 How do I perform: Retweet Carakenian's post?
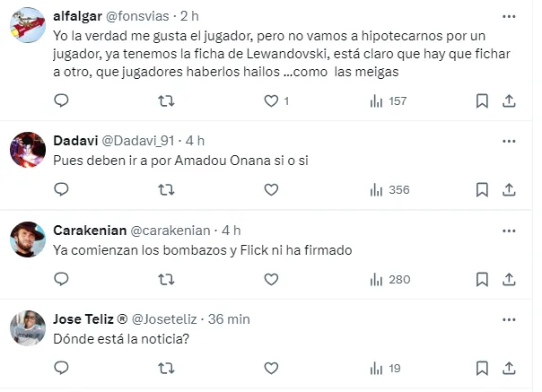tap(166, 279)
